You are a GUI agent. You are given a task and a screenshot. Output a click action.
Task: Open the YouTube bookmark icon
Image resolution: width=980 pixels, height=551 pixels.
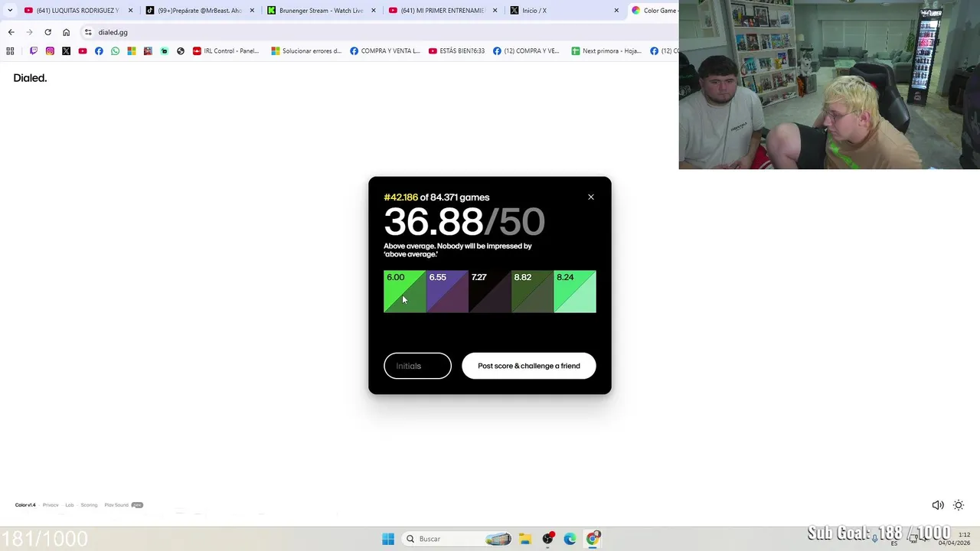[x=83, y=51]
